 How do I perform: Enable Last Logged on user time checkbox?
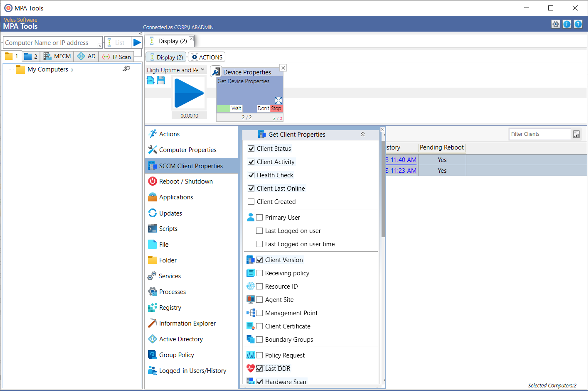tap(259, 244)
